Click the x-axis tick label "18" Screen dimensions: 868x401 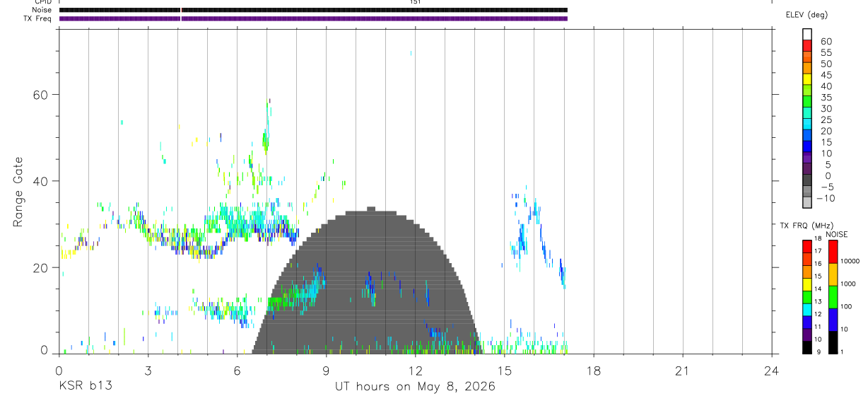tap(593, 370)
